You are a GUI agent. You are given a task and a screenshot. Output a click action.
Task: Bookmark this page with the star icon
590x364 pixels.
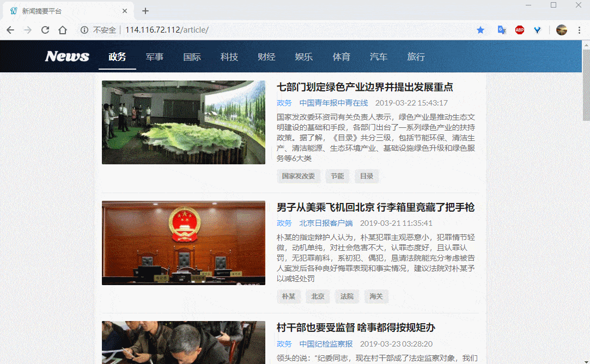tap(480, 30)
